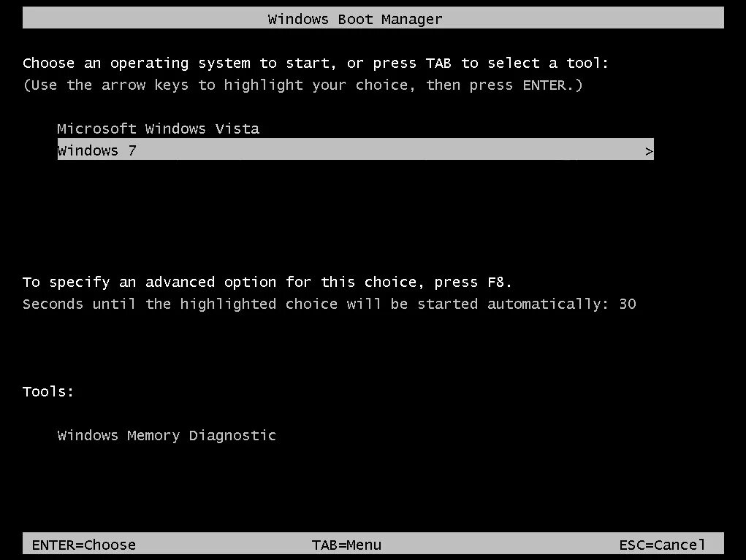
Task: Click the TAB=Menu hint in the bottom bar
Action: point(346,545)
